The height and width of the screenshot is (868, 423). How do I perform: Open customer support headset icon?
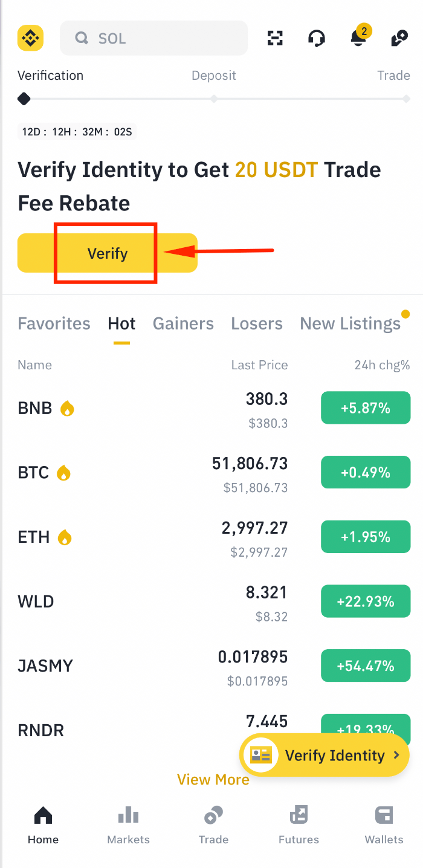pos(316,38)
